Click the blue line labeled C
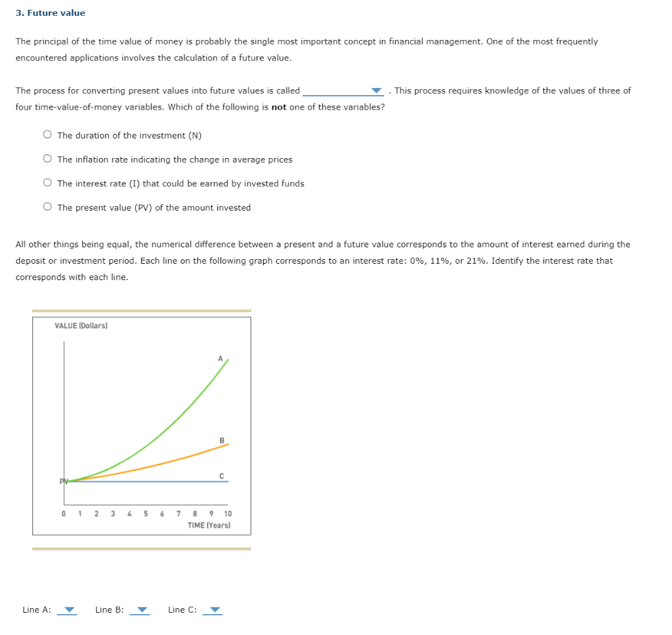The image size is (672, 635). [x=164, y=482]
